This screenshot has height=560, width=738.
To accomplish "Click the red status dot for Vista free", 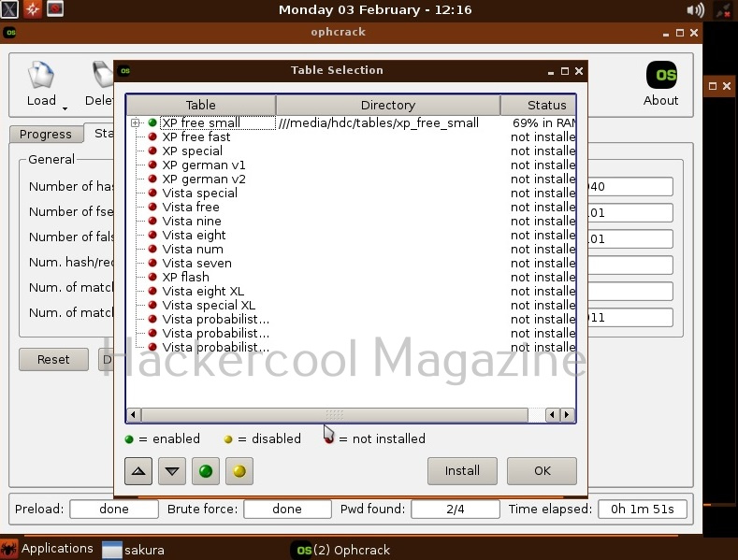I will coord(152,207).
